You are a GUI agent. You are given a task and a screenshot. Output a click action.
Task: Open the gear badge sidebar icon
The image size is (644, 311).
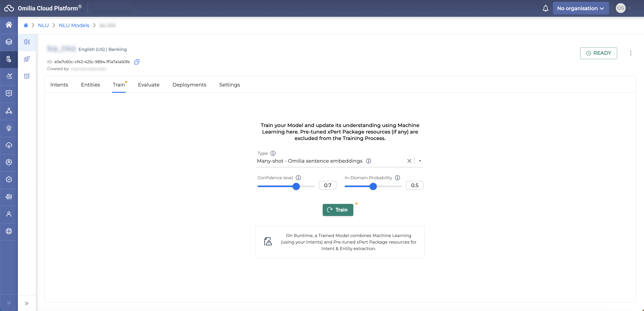coord(9,162)
